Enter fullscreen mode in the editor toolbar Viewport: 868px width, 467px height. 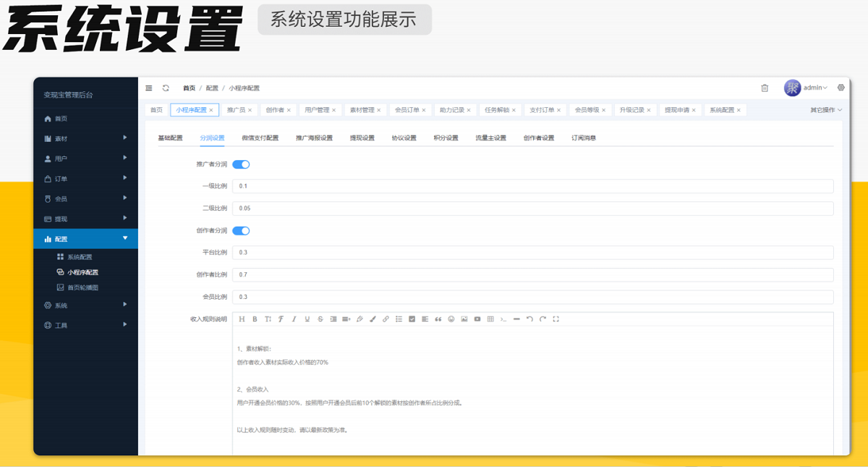[x=556, y=319]
